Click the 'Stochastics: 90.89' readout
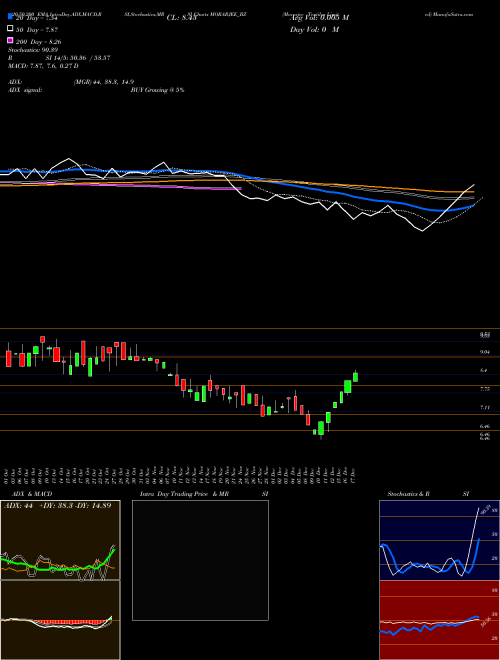 point(33,50)
